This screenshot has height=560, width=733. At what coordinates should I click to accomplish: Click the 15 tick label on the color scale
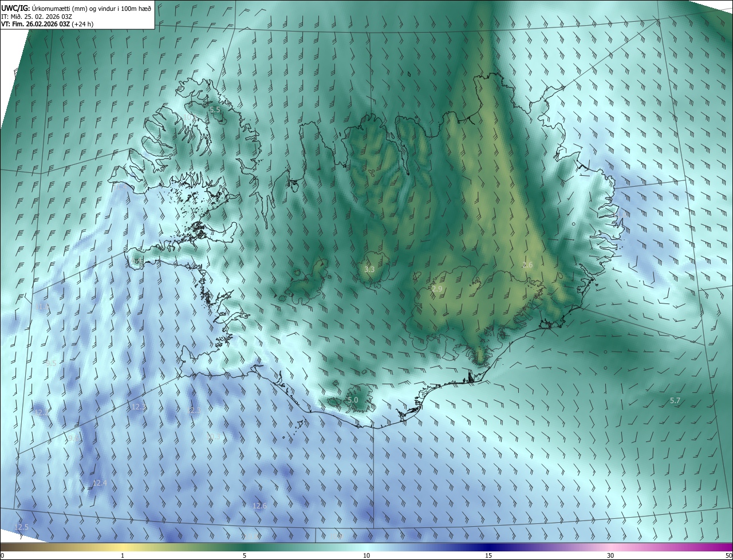tap(488, 555)
